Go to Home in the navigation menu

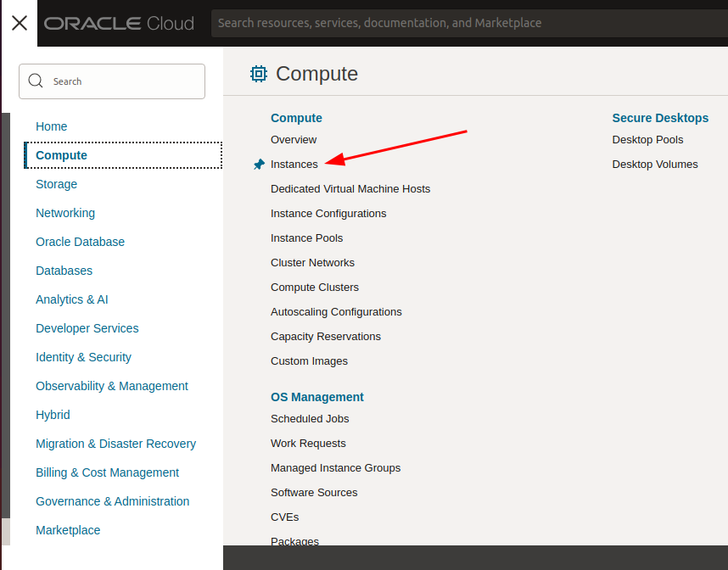(52, 126)
